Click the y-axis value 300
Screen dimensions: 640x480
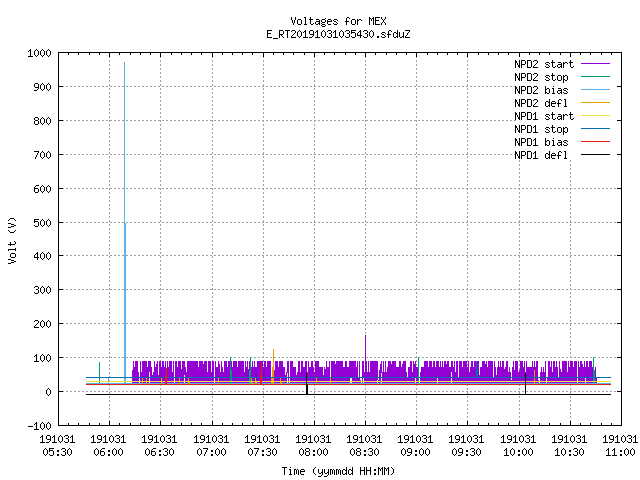pos(42,290)
